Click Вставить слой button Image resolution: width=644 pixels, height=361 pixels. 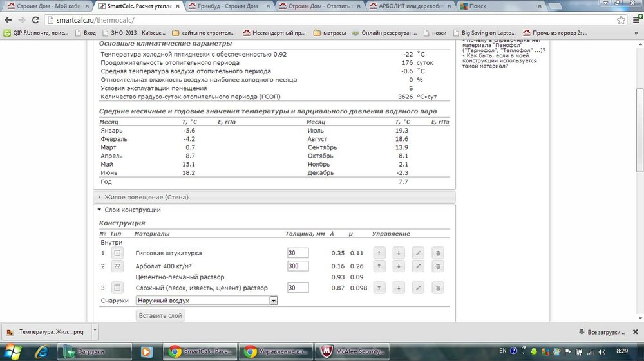[x=160, y=315]
